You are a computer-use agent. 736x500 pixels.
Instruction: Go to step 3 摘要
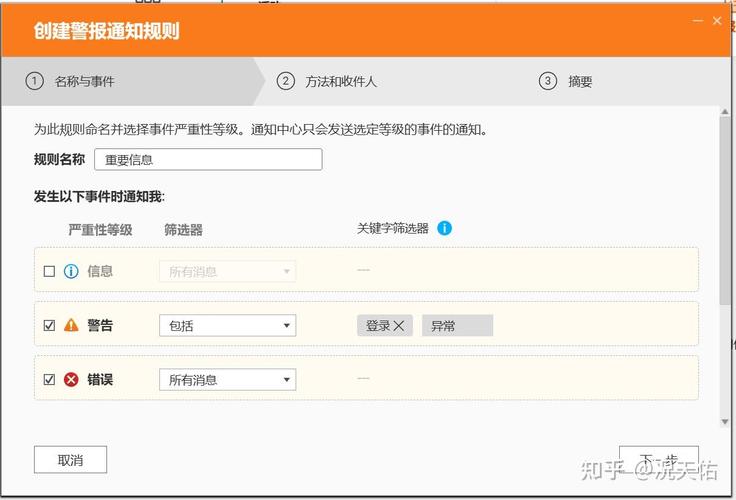click(566, 81)
